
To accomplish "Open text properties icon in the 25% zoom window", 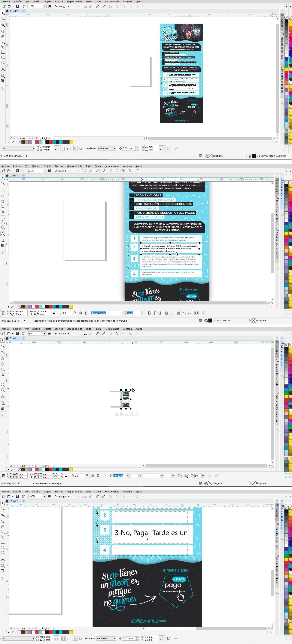I will tap(185, 313).
